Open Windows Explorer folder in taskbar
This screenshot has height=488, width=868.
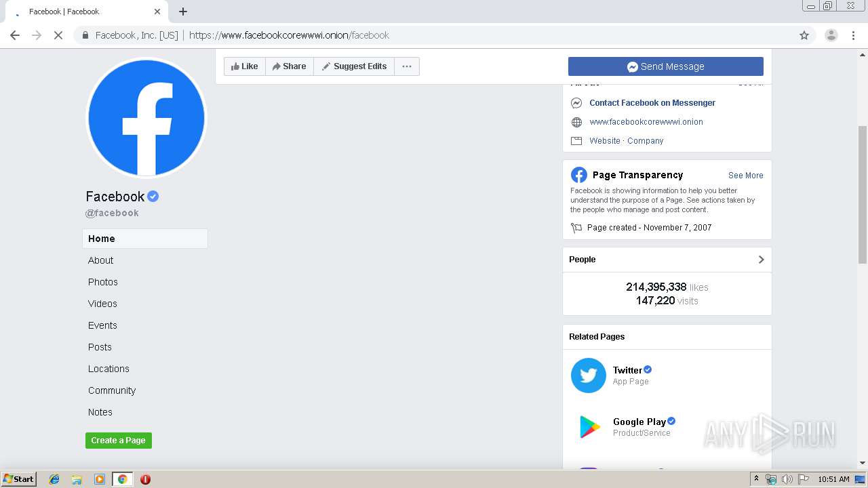click(x=77, y=479)
